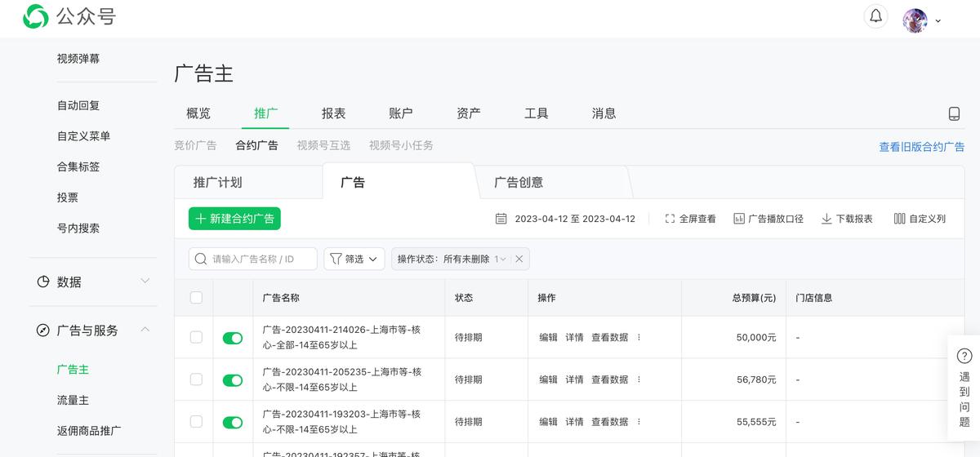Viewport: 980px width, 457px height.
Task: Open 自定义列 columns icon
Action: tap(900, 219)
